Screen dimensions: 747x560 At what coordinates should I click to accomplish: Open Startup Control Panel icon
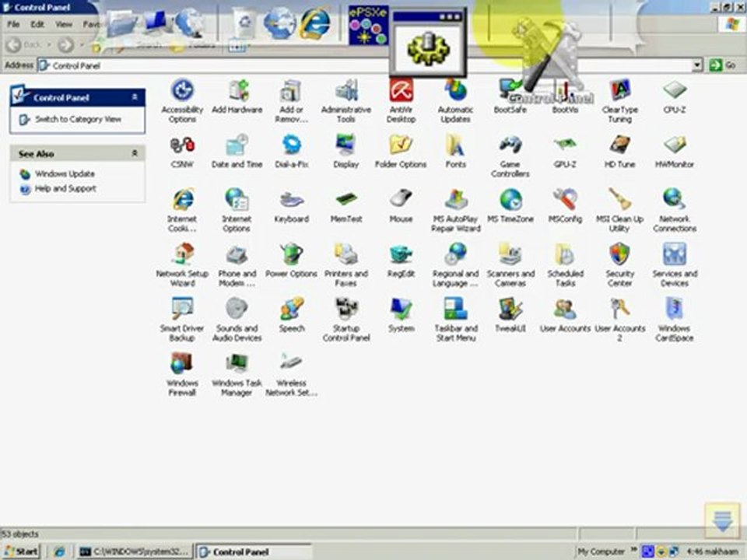[x=346, y=320]
